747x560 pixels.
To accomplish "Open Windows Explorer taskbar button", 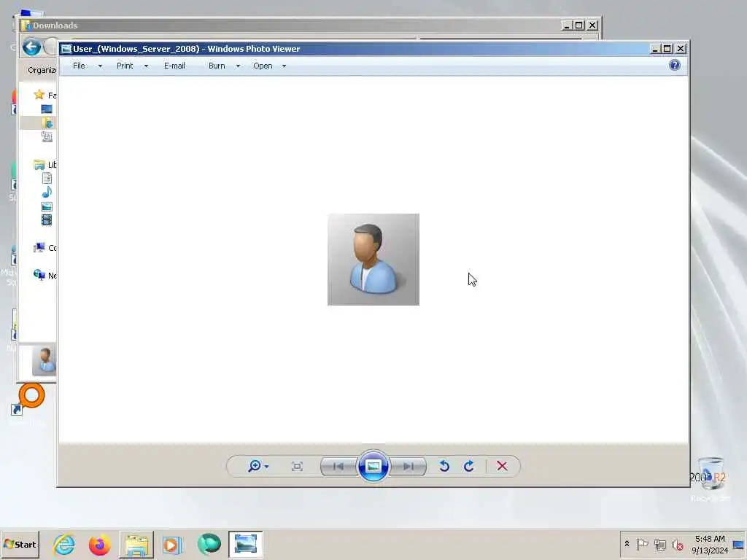I will (136, 545).
